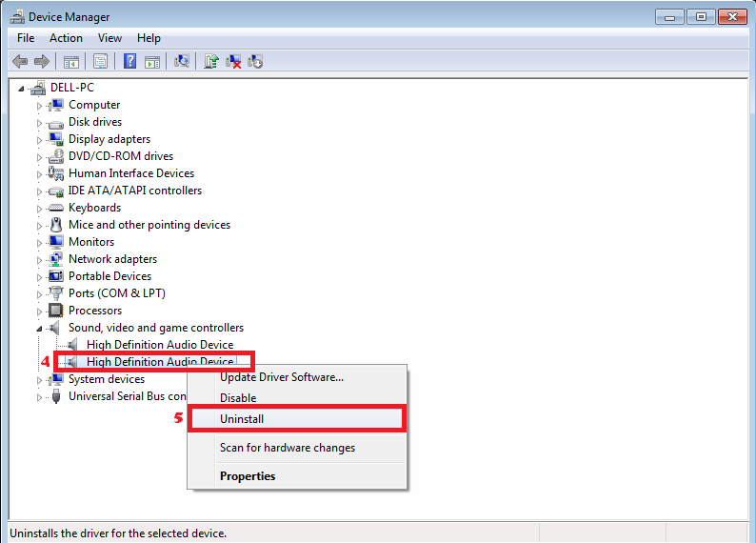Expand the Display adapters node arrow
Screen dimensions: 756x543
(40, 140)
